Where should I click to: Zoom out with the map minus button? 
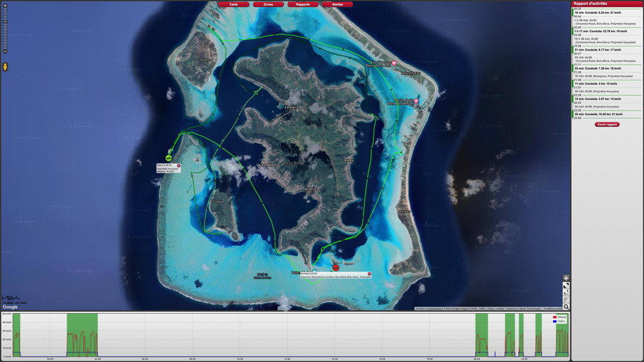[x=5, y=52]
